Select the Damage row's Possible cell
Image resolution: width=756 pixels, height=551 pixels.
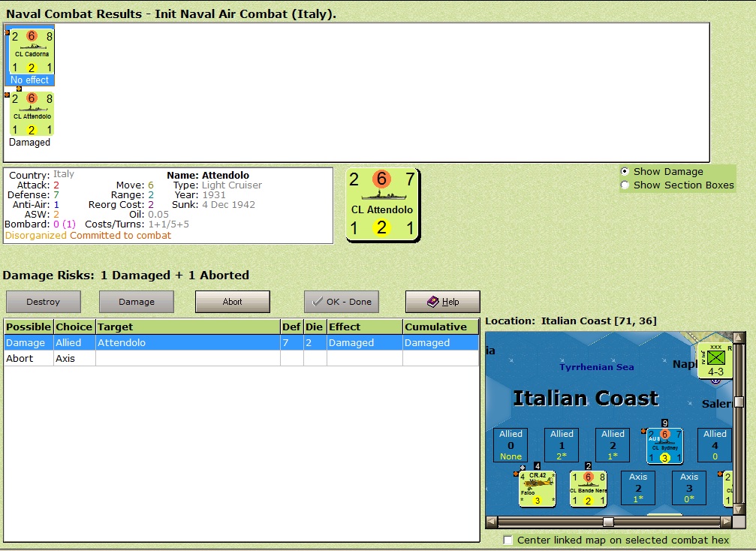[29, 343]
